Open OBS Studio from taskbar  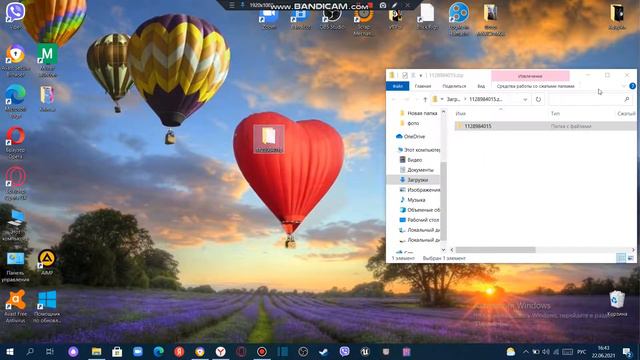tap(303, 351)
